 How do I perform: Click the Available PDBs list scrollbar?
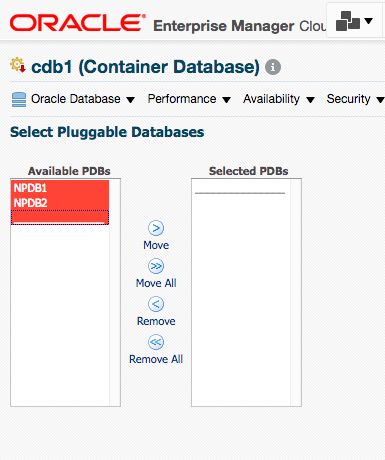click(x=115, y=292)
